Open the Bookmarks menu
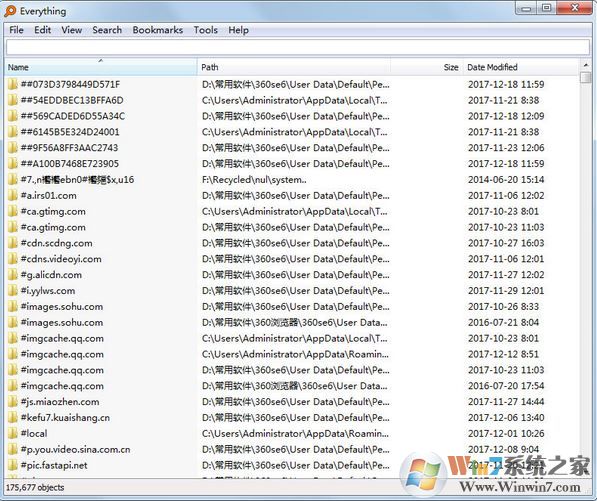This screenshot has width=597, height=501. 158,30
